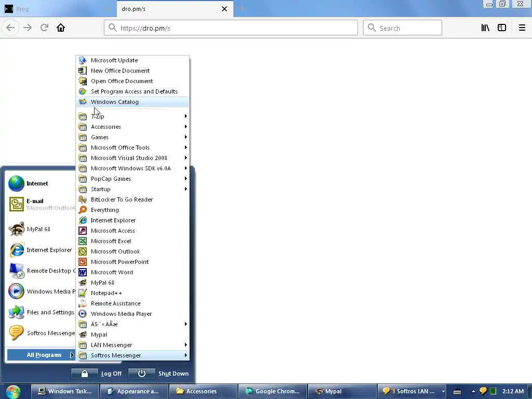The height and width of the screenshot is (399, 532).
Task: Launch Mypal shortcut in programs list
Action: (x=132, y=335)
